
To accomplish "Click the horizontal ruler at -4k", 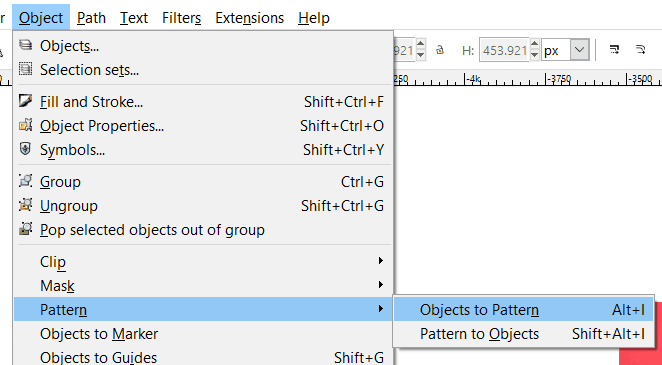I will tap(473, 79).
